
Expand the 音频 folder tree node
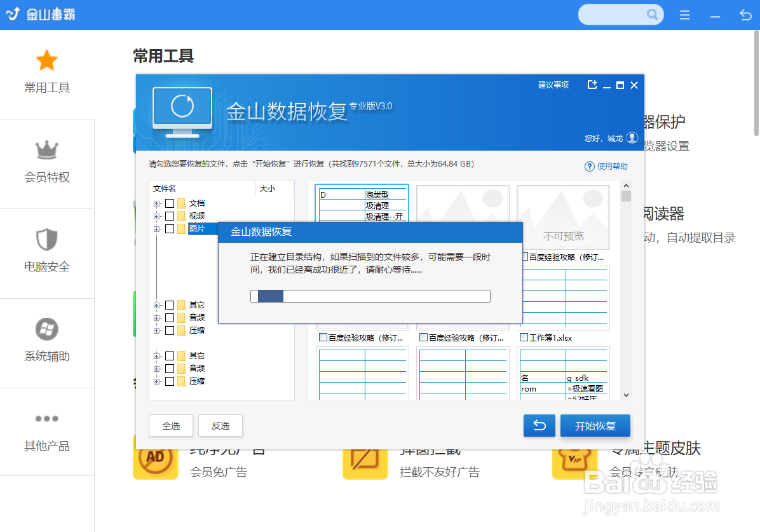click(x=156, y=317)
